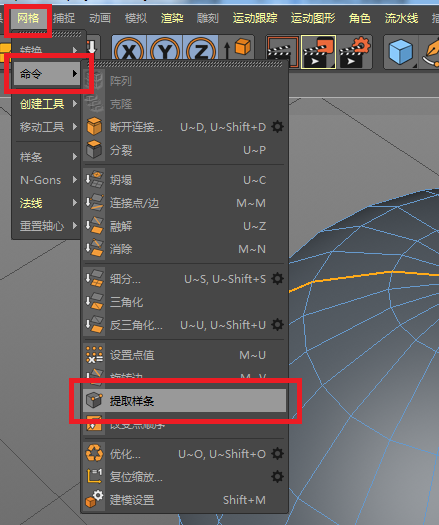Open the 渲染 menu
The width and height of the screenshot is (439, 525).
(172, 18)
